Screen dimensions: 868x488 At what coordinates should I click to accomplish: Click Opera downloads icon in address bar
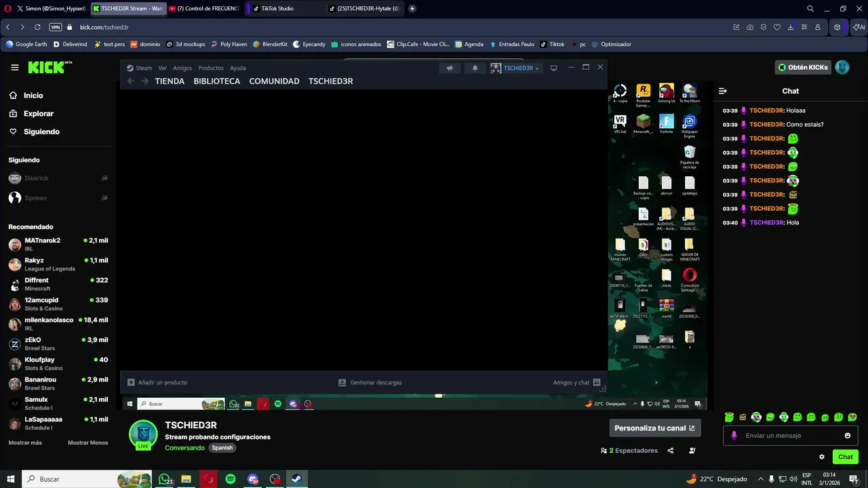click(x=790, y=27)
